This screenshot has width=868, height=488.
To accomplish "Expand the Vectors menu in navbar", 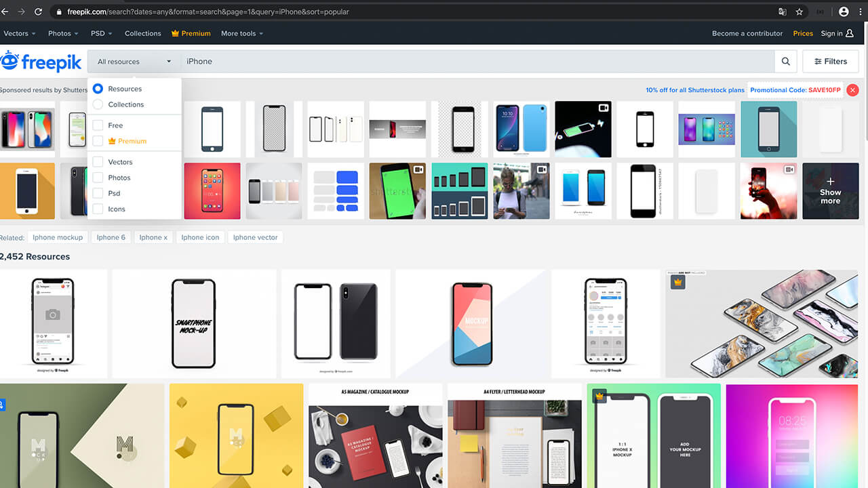I will pos(20,33).
